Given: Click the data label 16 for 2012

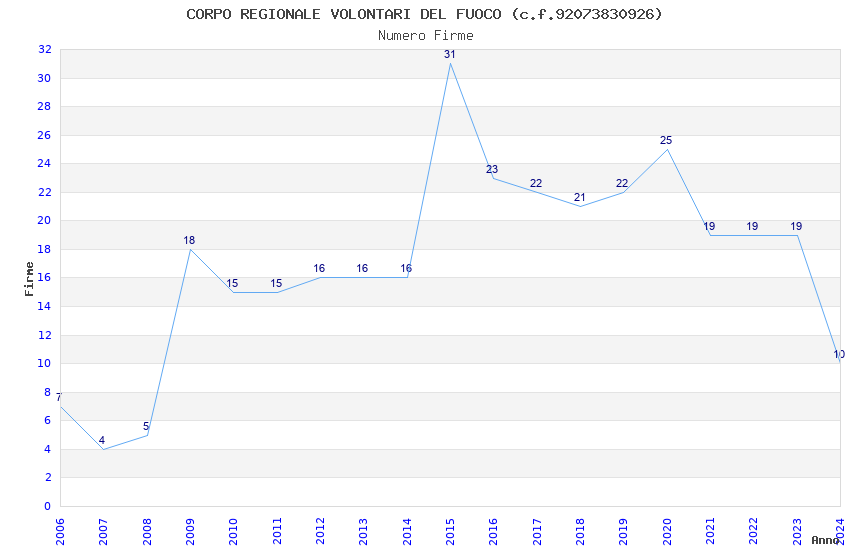Looking at the screenshot, I should (x=319, y=268).
